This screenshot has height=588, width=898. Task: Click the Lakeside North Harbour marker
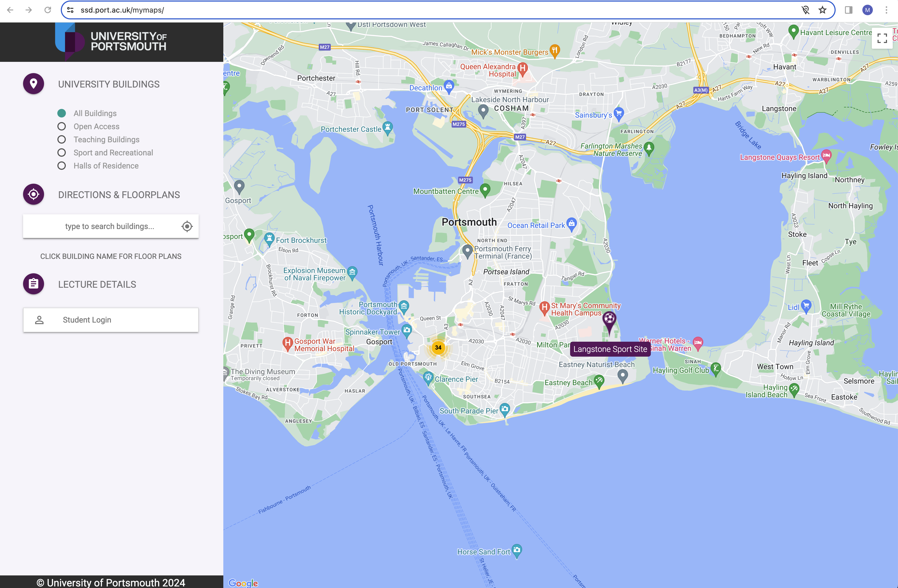[483, 111]
